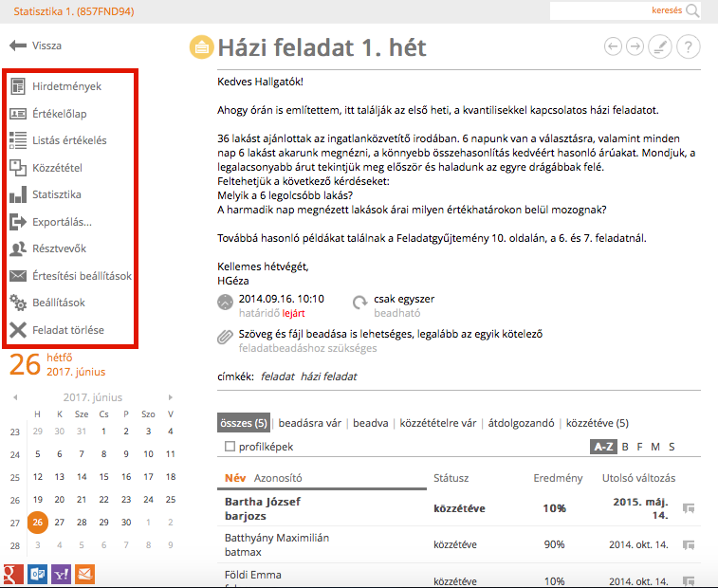
Task: Filter names by letter S
Action: click(x=672, y=447)
